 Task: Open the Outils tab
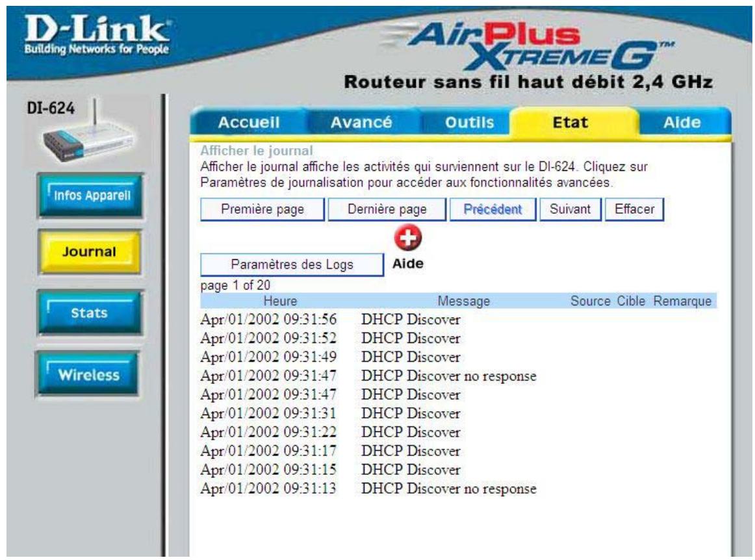tap(470, 122)
